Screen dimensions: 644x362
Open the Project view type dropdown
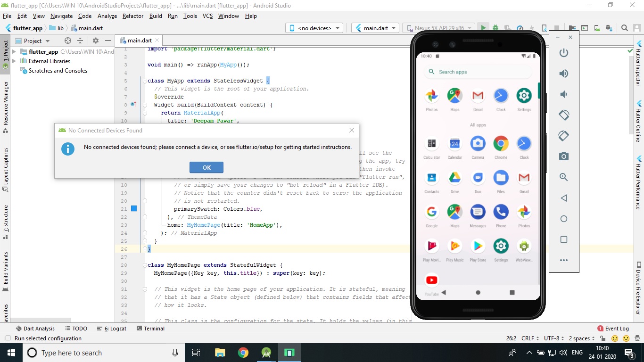[33, 41]
